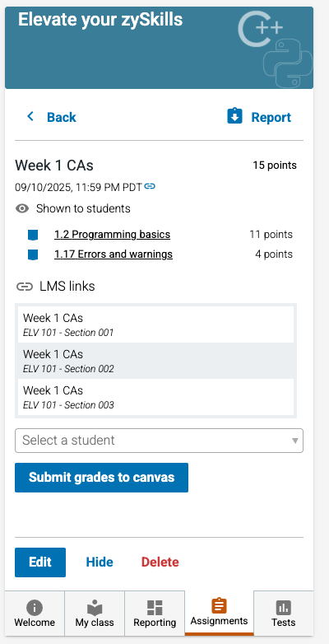Delete the Week 1 CAs assignment
The height and width of the screenshot is (644, 329).
[160, 562]
